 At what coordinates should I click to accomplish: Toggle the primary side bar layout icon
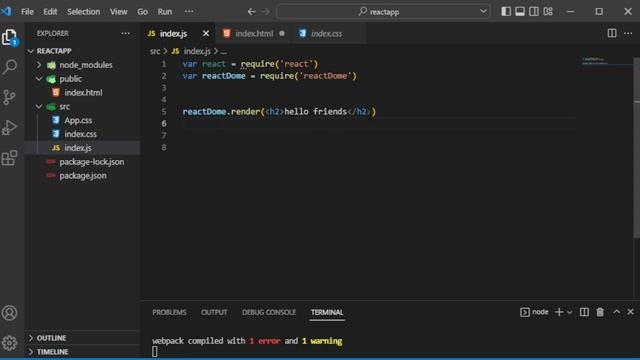coord(506,11)
